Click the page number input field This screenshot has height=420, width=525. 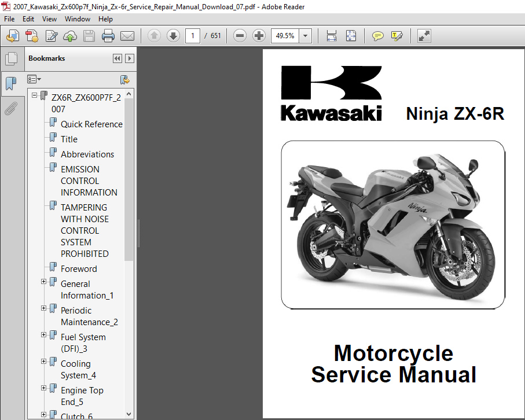pos(193,35)
